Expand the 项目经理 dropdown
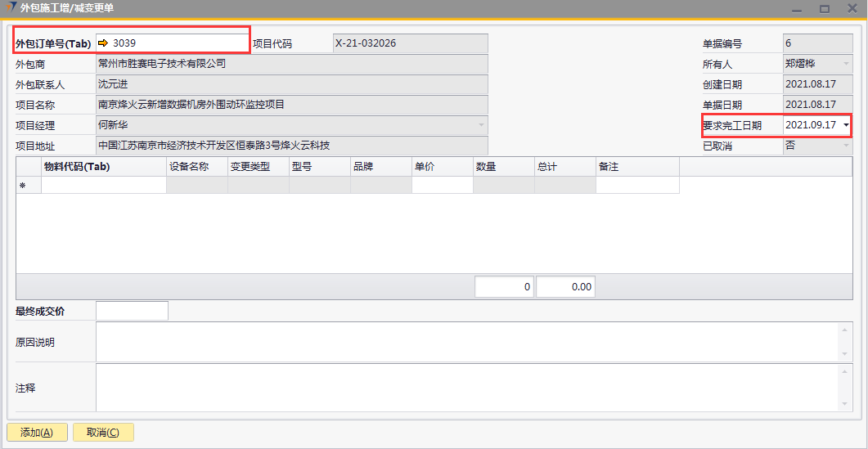868x449 pixels. [482, 125]
